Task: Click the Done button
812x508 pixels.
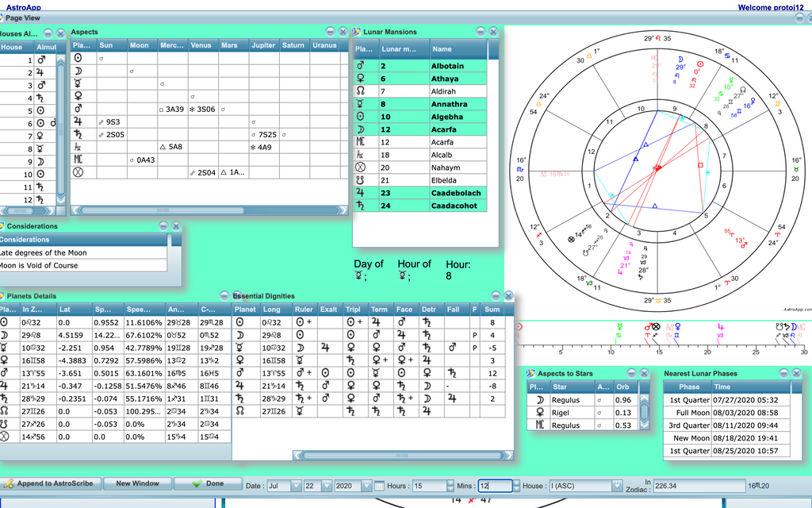Action: point(208,483)
